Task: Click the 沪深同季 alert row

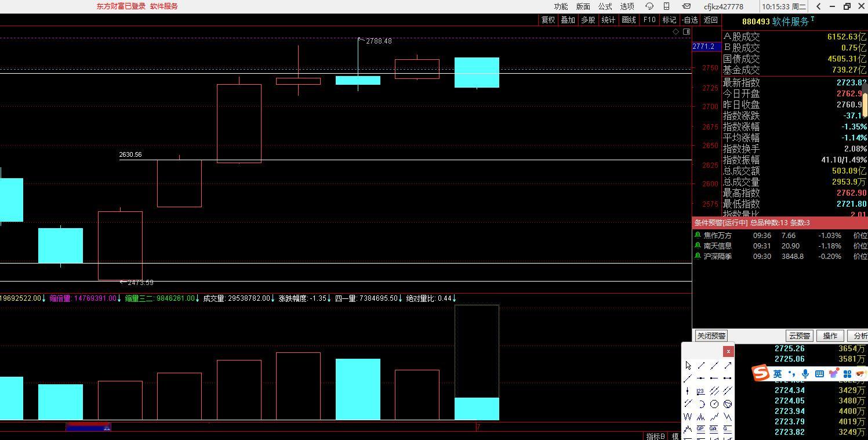Action: tap(780, 256)
